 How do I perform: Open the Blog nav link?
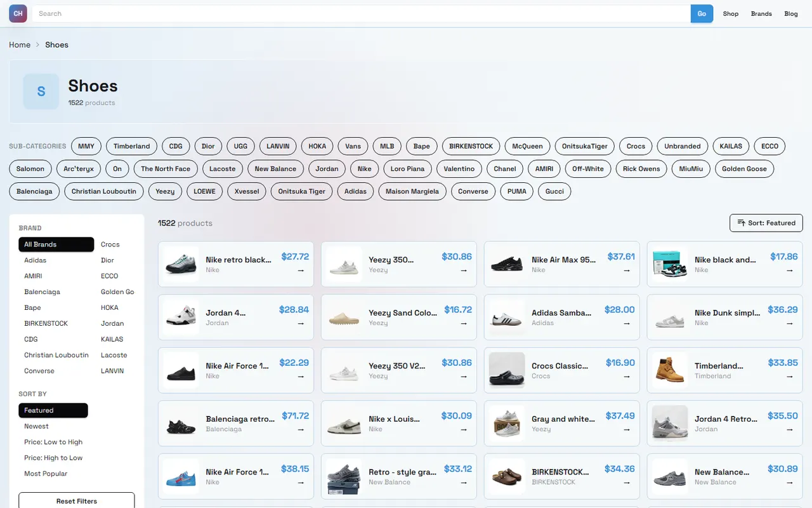[x=791, y=13]
